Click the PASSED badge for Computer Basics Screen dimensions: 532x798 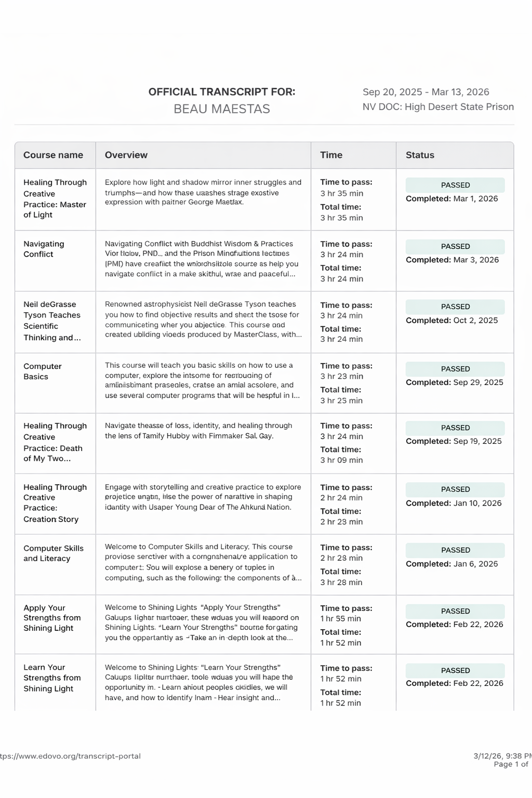tap(455, 369)
